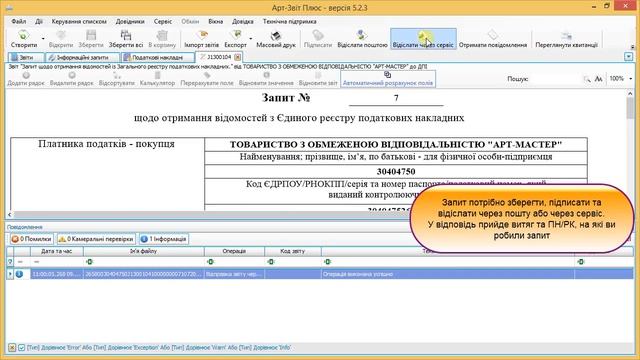Click the Код звіту column header
Screen dimensions: 640x360
(293, 251)
